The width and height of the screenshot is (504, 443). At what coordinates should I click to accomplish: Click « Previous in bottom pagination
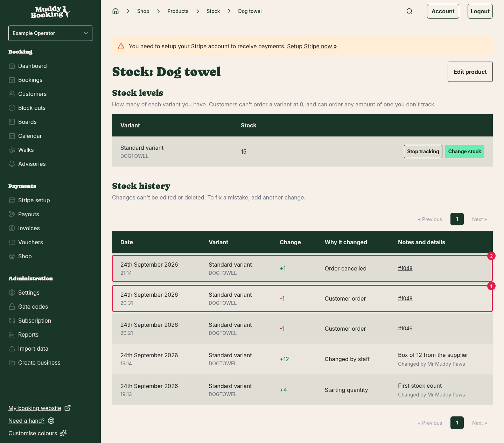point(430,423)
